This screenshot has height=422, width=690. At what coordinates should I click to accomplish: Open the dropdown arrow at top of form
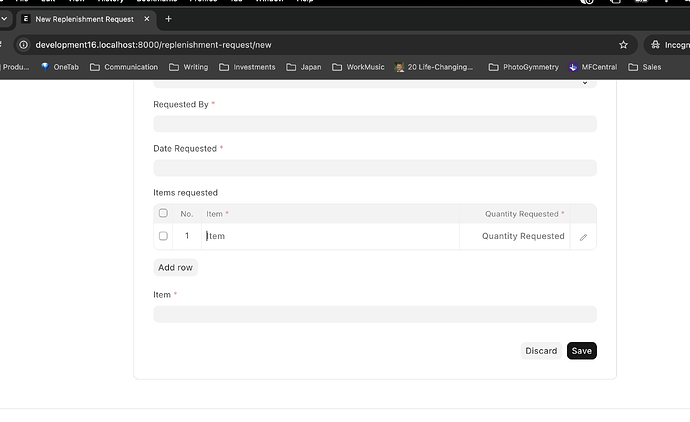coord(585,83)
